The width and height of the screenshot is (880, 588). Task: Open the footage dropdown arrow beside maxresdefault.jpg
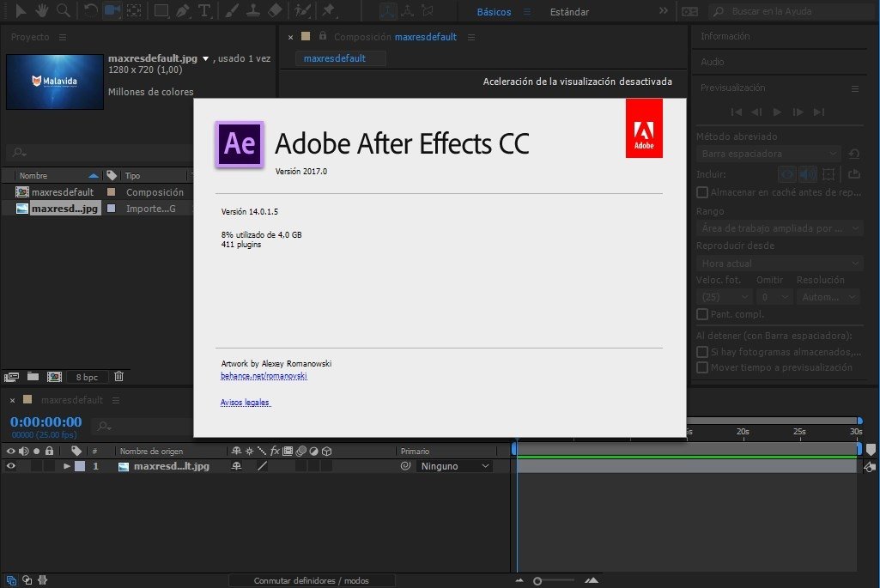pyautogui.click(x=205, y=59)
